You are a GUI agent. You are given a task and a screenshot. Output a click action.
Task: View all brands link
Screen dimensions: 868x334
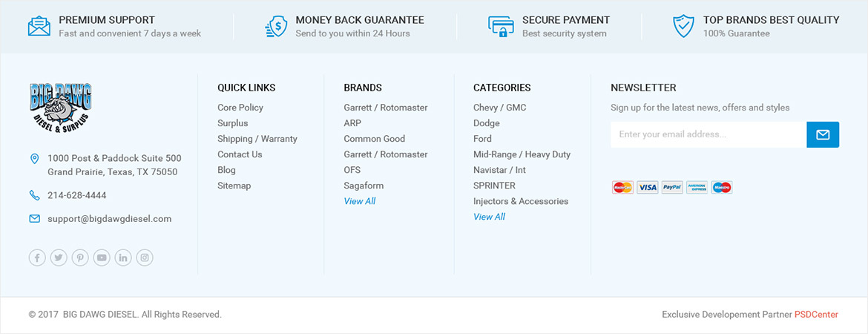pyautogui.click(x=360, y=201)
